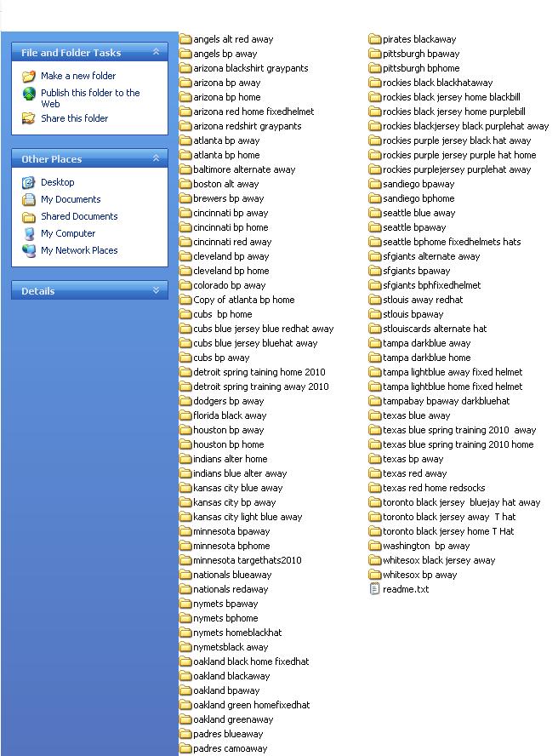Select folder icon for florida black away
The image size is (558, 756).
(x=185, y=415)
